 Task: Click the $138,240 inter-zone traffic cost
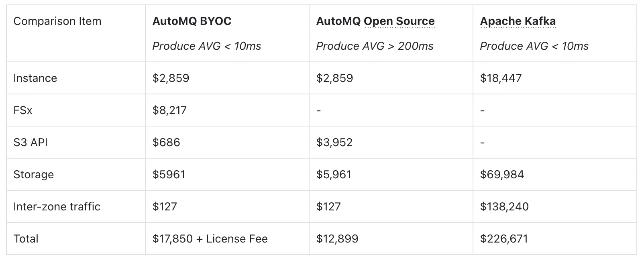[504, 206]
